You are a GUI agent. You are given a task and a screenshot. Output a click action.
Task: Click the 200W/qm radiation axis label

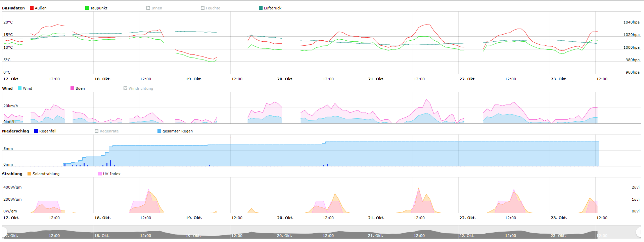pos(12,199)
